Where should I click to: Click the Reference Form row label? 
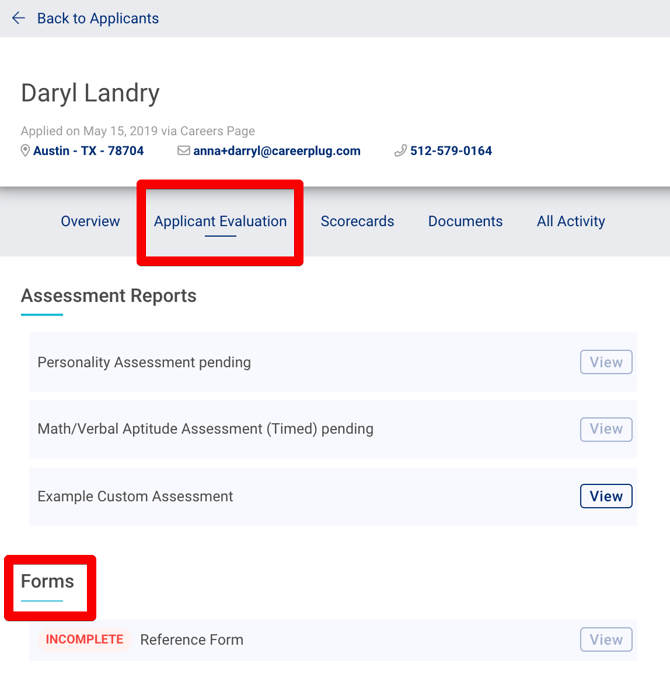click(191, 640)
